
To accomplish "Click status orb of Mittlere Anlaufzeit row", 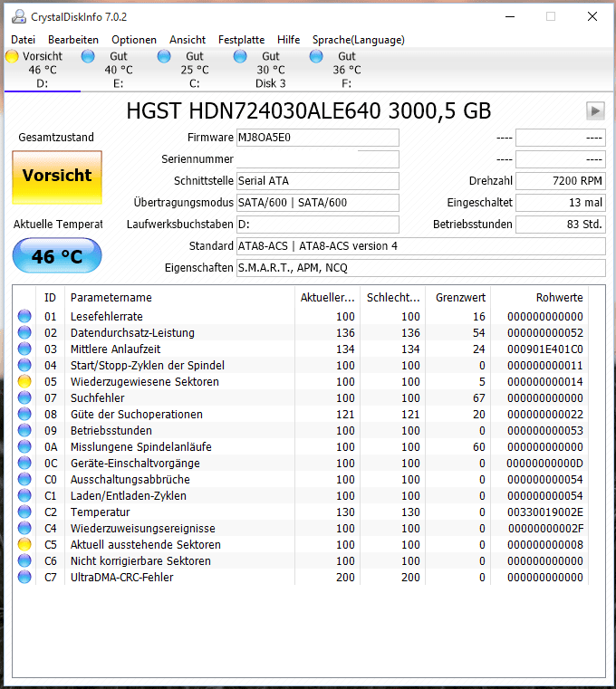I will (24, 349).
